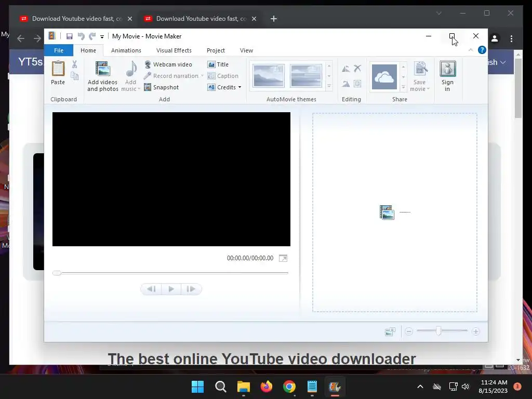Viewport: 532px width, 399px height.
Task: Open File Explorer from taskbar
Action: [243, 387]
